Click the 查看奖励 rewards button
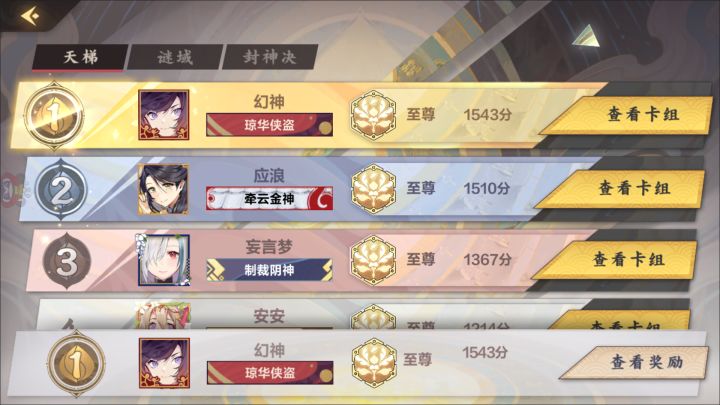This screenshot has width=720, height=405. click(x=634, y=363)
